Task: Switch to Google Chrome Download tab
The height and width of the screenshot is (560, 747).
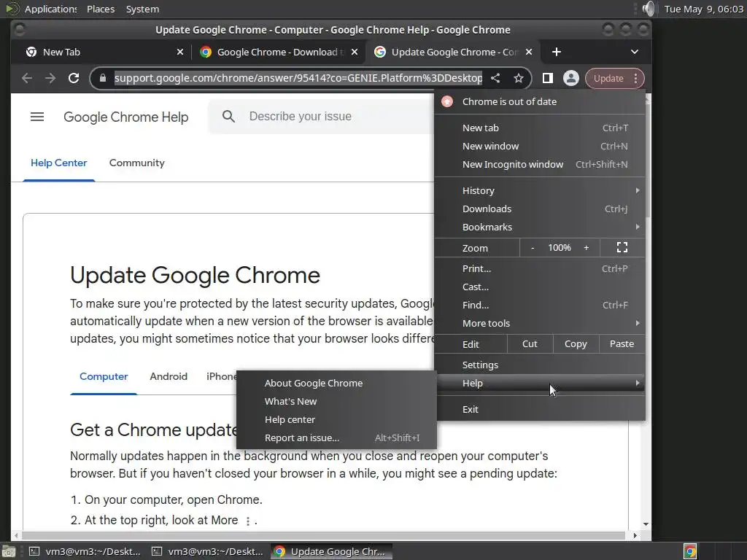Action: (x=278, y=52)
